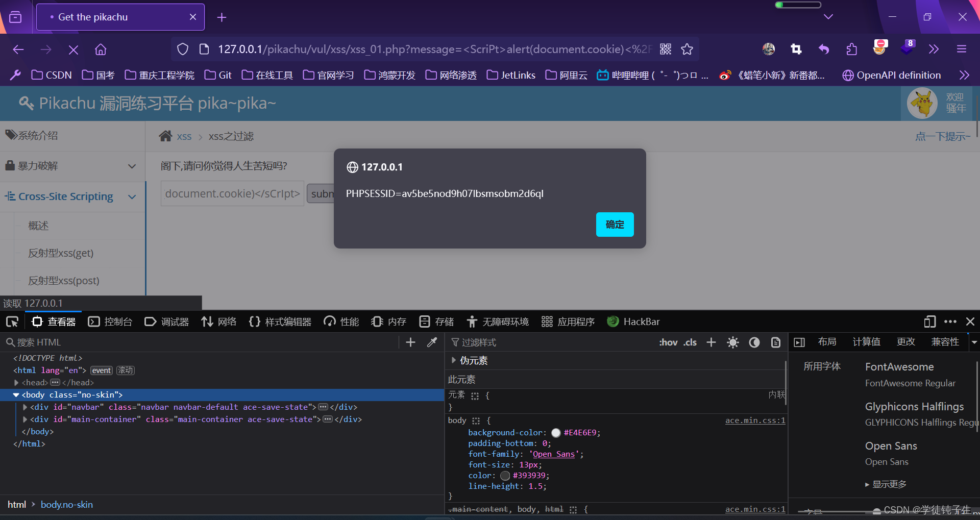Open the screenshot crop tool icon
Viewport: 980px width, 520px height.
(796, 49)
